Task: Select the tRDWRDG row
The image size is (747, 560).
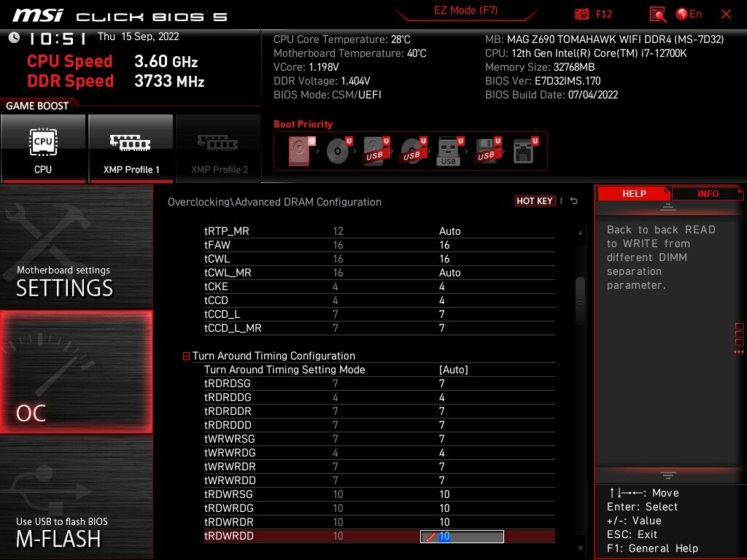Action: [x=379, y=508]
